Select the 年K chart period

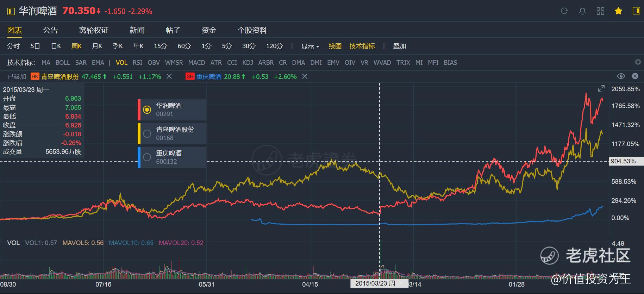tap(138, 46)
